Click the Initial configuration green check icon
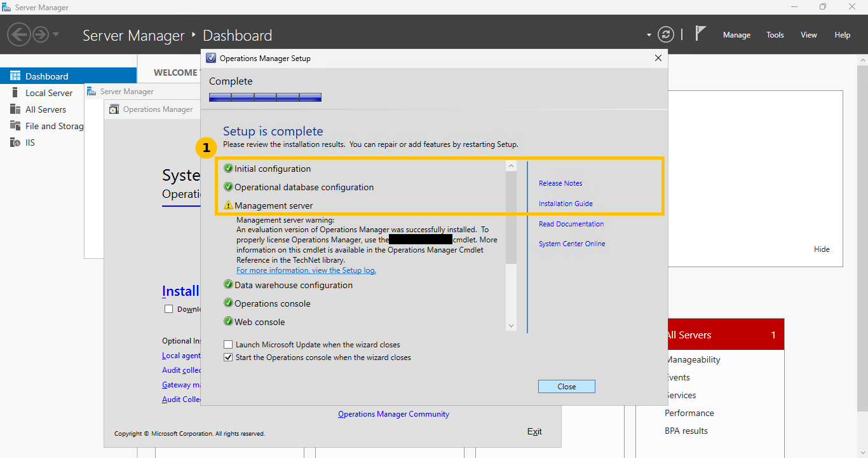This screenshot has width=868, height=458. 229,169
